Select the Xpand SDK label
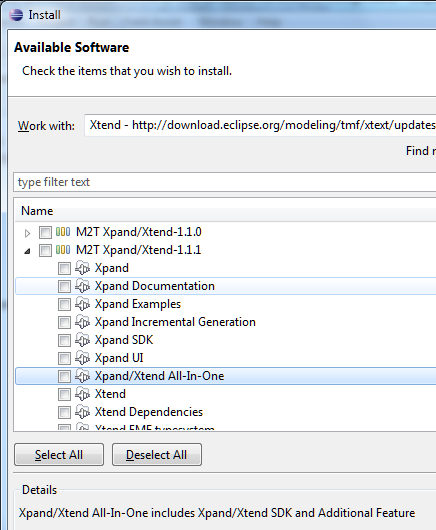Screen dimensions: 436x530 124,340
